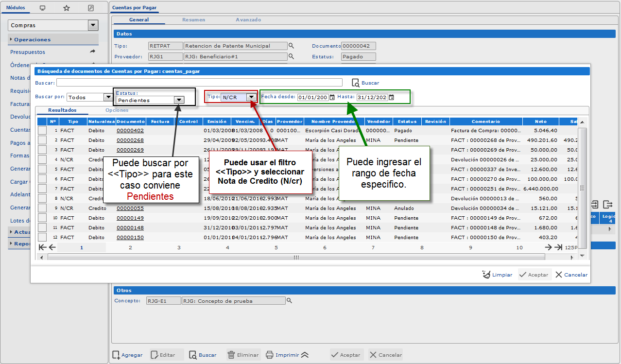Go to last results page arrow
The width and height of the screenshot is (621, 364).
click(558, 247)
